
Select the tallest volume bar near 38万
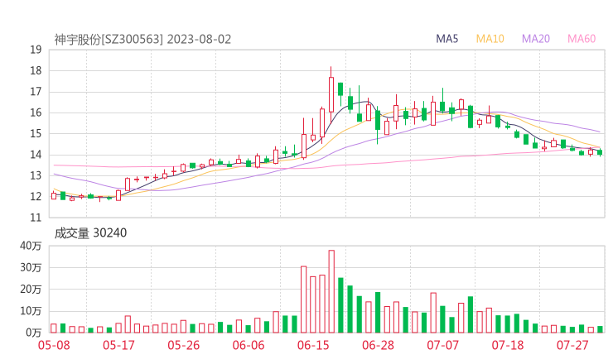click(x=331, y=291)
